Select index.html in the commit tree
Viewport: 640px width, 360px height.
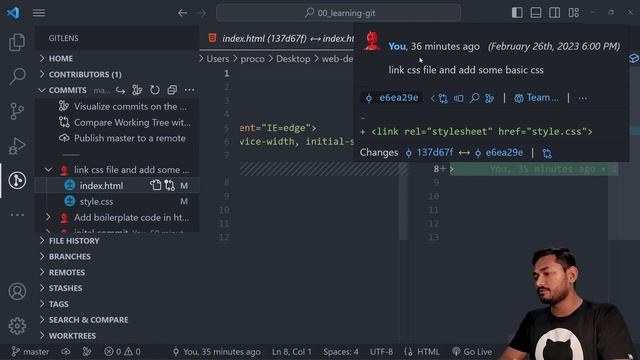click(101, 186)
